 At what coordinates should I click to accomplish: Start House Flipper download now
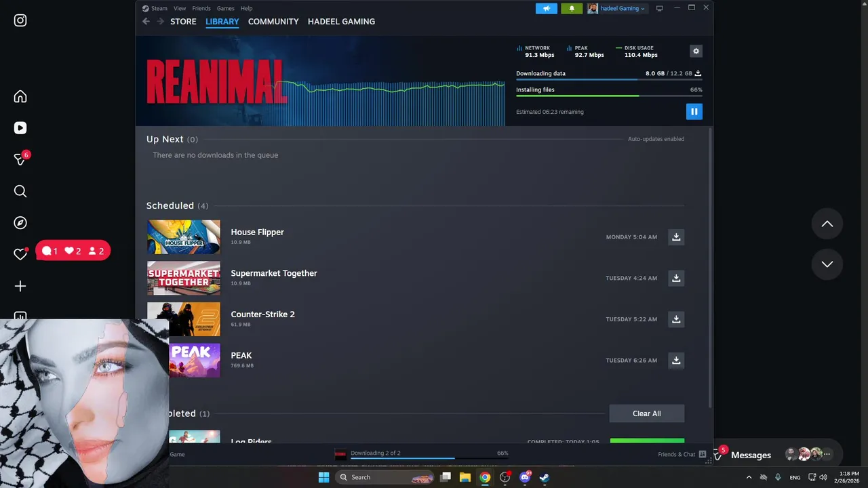click(x=676, y=237)
